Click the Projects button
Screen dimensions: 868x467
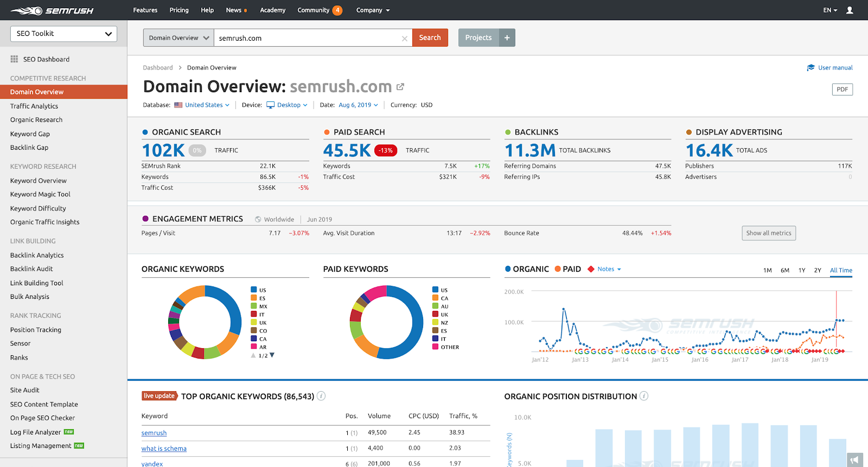coord(478,37)
